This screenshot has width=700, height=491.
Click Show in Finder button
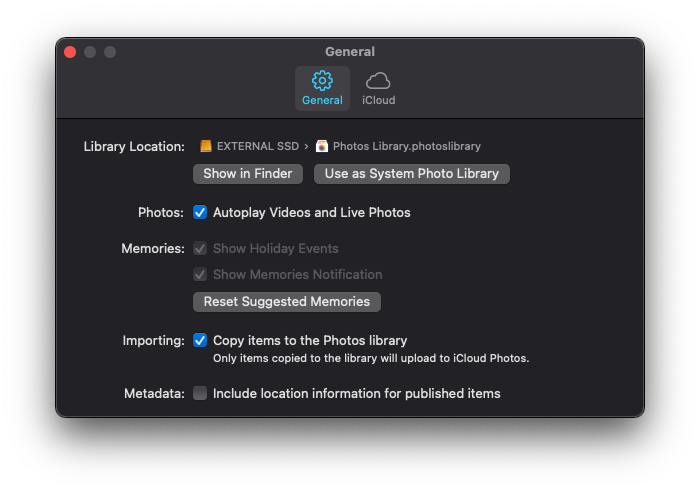pos(248,174)
